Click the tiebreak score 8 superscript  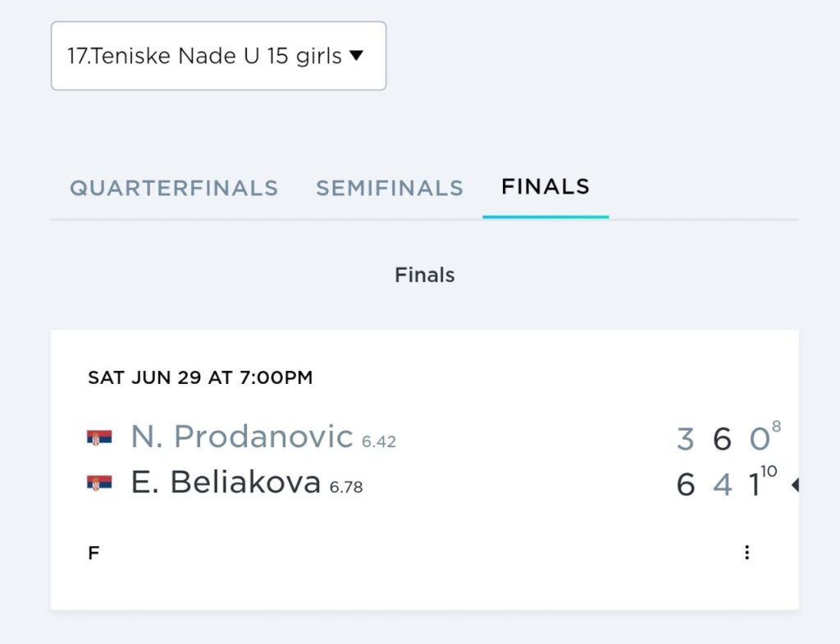coord(776,427)
